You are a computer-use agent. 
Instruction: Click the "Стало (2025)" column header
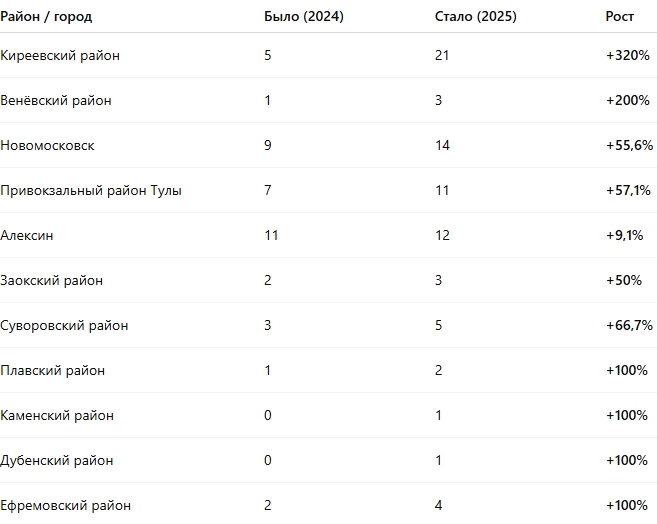476,17
